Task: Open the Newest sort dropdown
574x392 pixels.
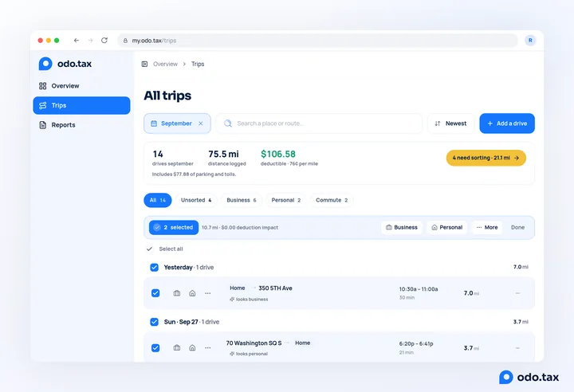Action: click(450, 123)
